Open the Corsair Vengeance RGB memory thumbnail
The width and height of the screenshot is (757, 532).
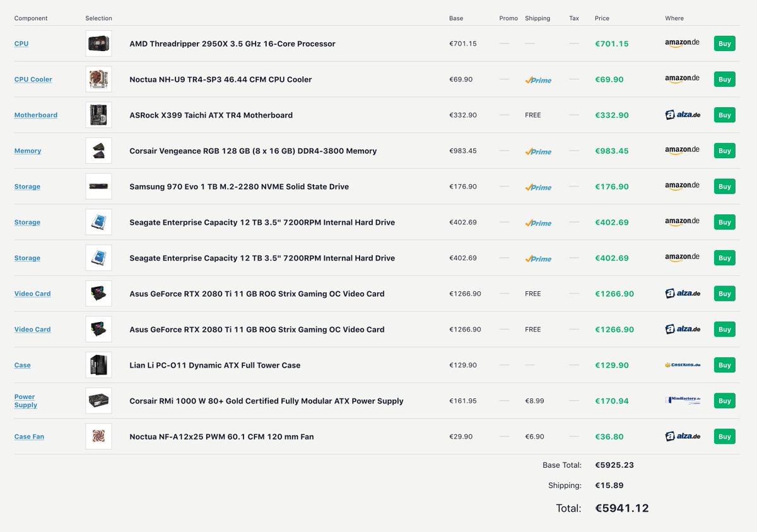98,151
